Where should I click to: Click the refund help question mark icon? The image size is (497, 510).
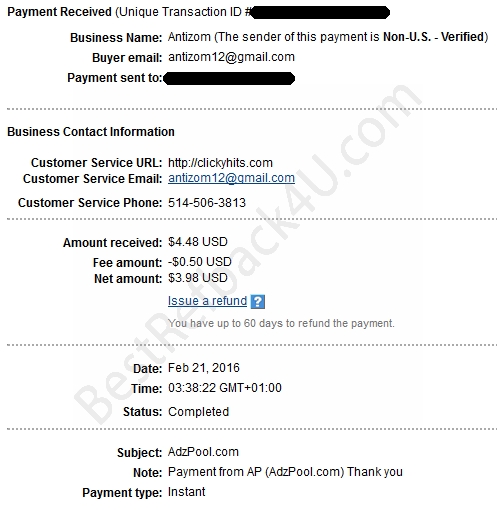coord(258,302)
